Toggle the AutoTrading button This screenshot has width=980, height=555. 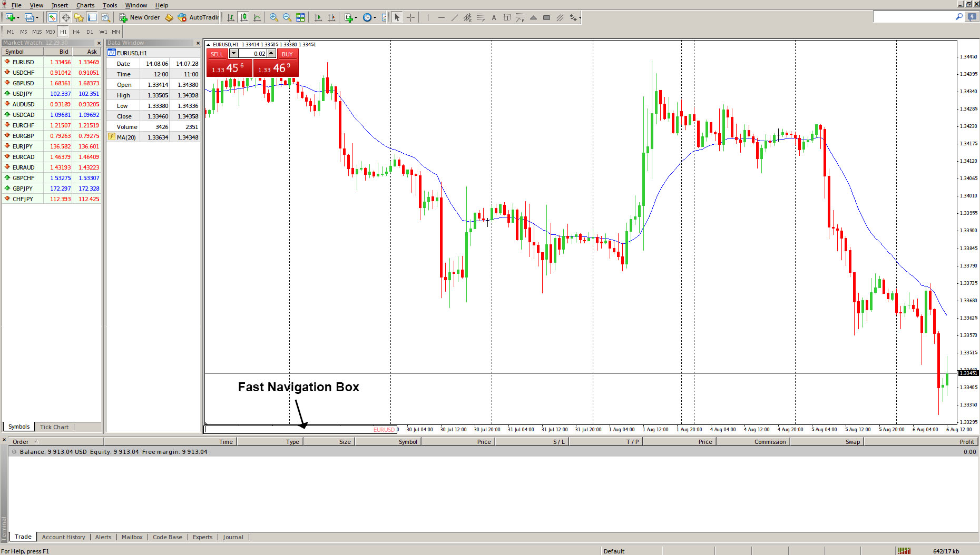pyautogui.click(x=198, y=17)
